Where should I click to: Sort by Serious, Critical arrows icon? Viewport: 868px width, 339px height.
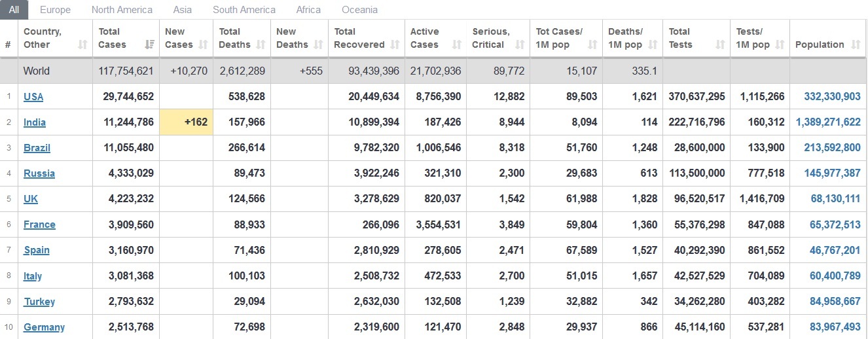coord(520,45)
